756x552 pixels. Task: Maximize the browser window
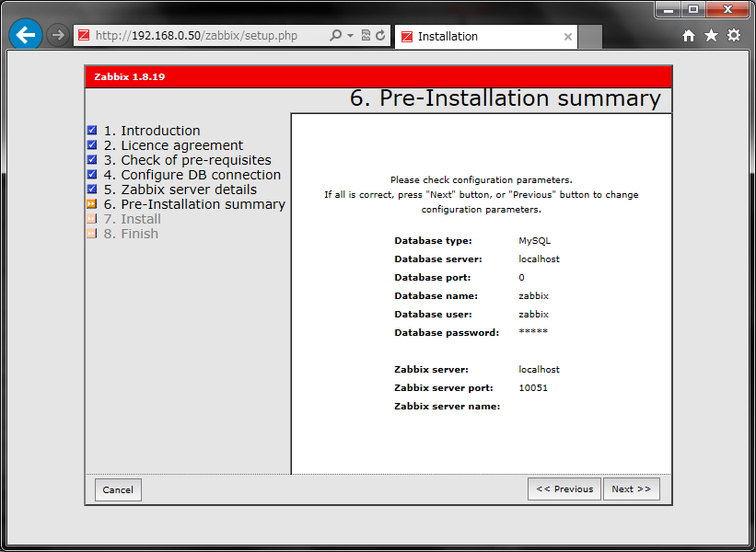click(x=692, y=9)
